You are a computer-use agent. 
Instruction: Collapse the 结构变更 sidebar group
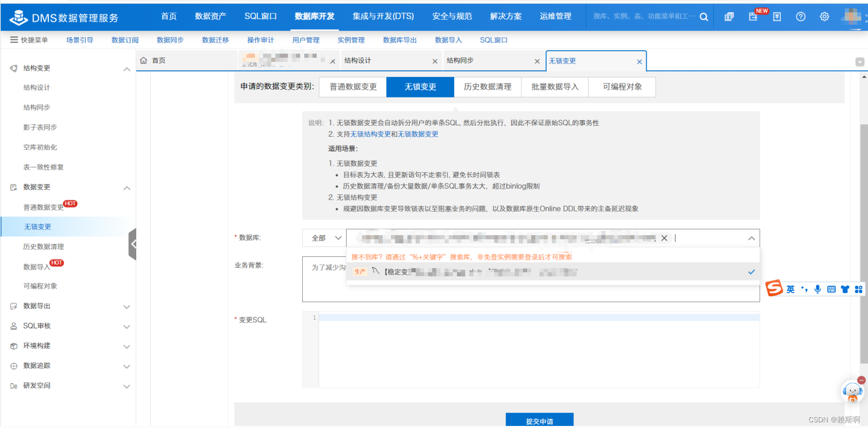tap(127, 69)
